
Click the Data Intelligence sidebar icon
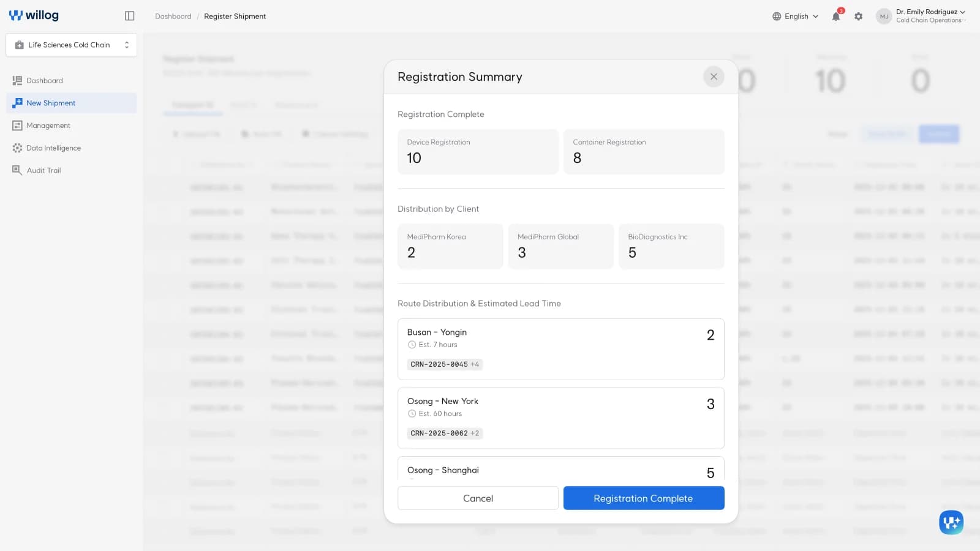[x=17, y=148]
